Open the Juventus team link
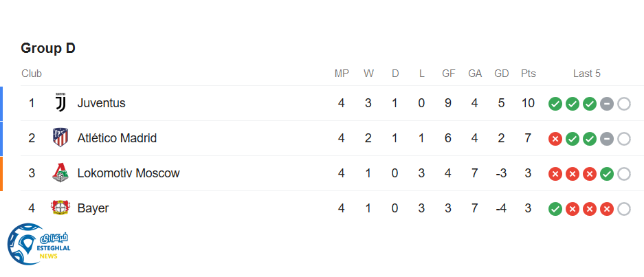Viewport: 644px width, 277px height. coord(101,103)
